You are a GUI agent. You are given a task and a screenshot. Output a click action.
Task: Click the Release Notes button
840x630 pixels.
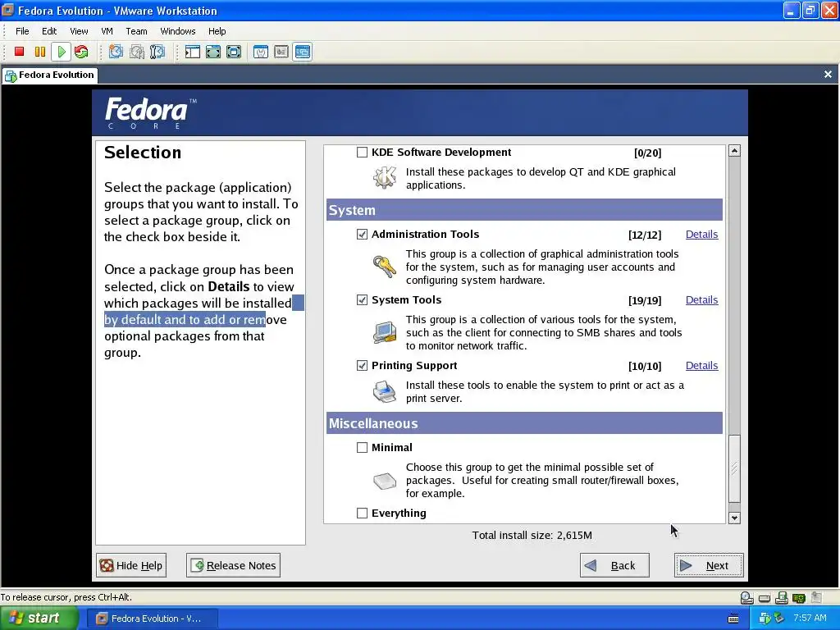click(234, 565)
